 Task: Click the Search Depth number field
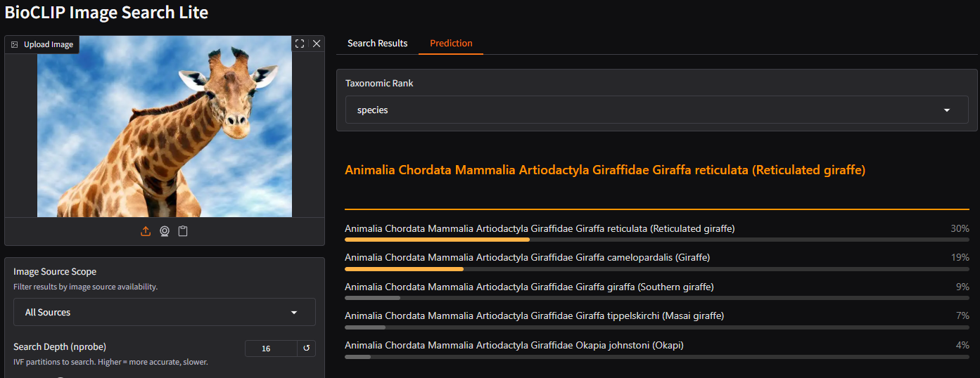pos(271,348)
